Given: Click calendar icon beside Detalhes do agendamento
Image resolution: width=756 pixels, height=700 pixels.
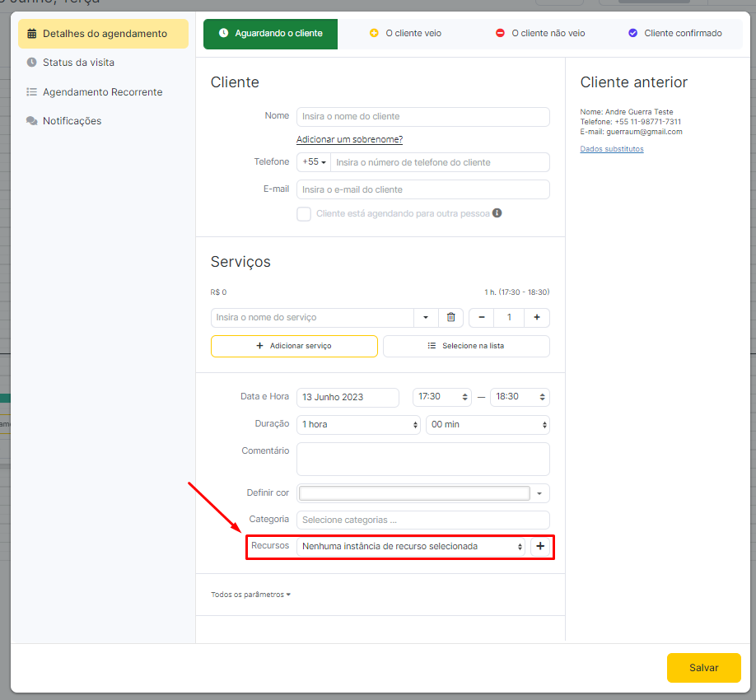Looking at the screenshot, I should click(32, 34).
